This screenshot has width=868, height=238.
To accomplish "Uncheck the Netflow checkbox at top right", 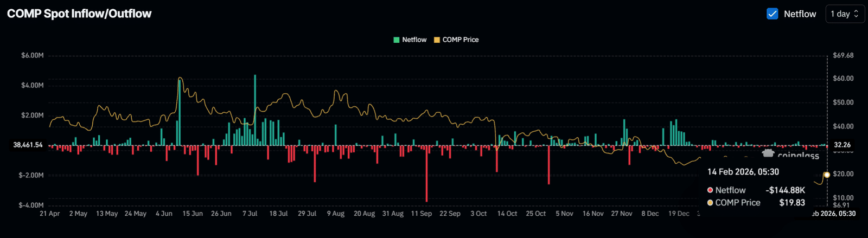I will [x=772, y=14].
